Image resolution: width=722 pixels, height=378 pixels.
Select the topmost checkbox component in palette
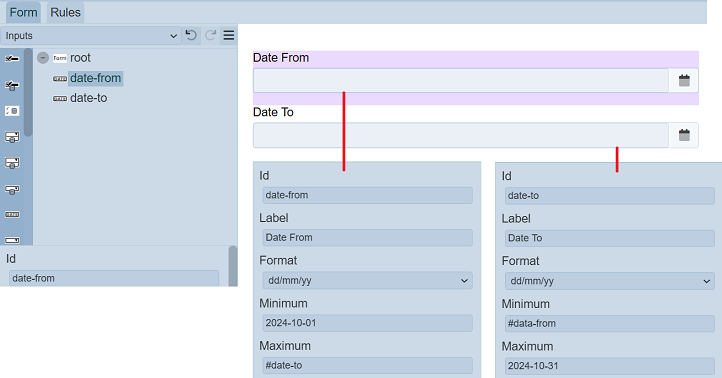pyautogui.click(x=12, y=58)
